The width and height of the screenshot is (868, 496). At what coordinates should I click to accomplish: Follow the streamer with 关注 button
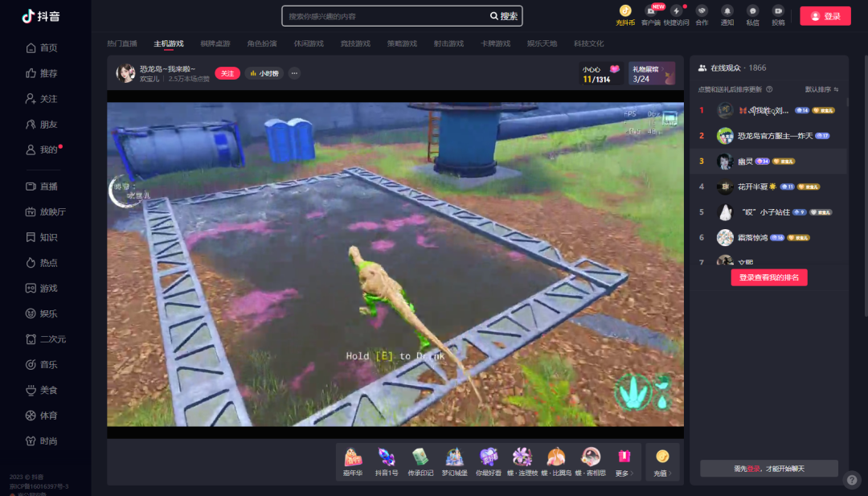point(227,73)
